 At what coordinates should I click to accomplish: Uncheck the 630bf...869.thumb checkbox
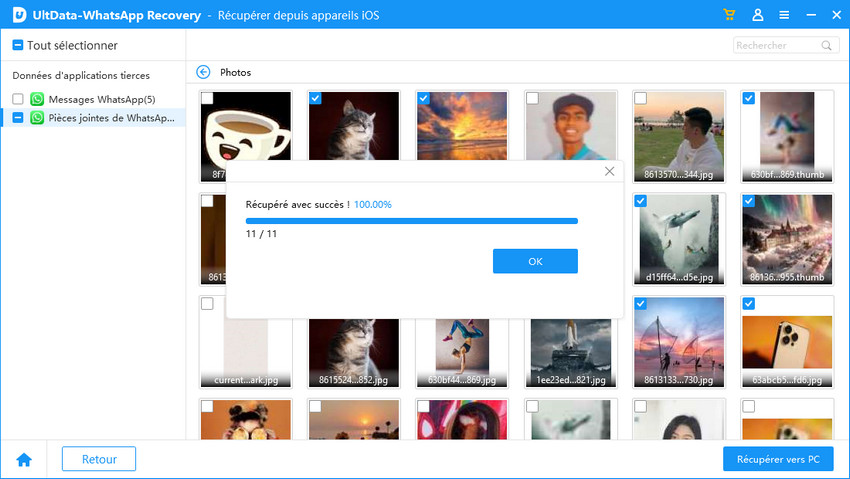[749, 98]
